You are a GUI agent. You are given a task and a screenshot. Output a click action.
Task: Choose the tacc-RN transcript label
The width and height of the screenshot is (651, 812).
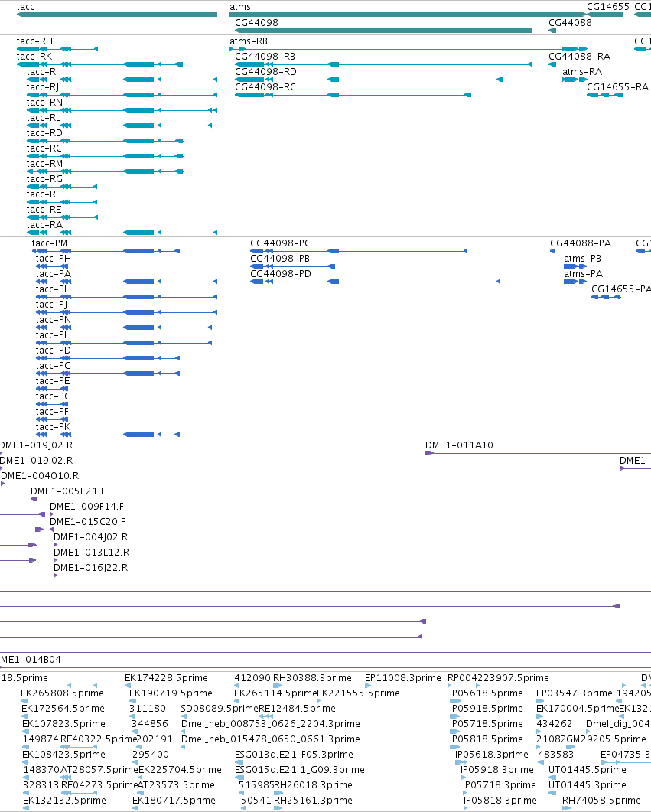[x=44, y=103]
